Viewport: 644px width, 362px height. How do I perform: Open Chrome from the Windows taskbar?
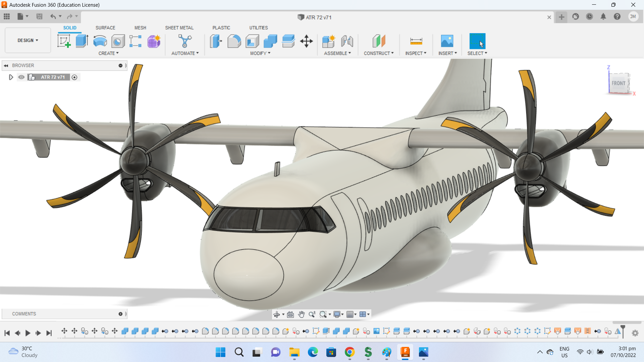350,352
